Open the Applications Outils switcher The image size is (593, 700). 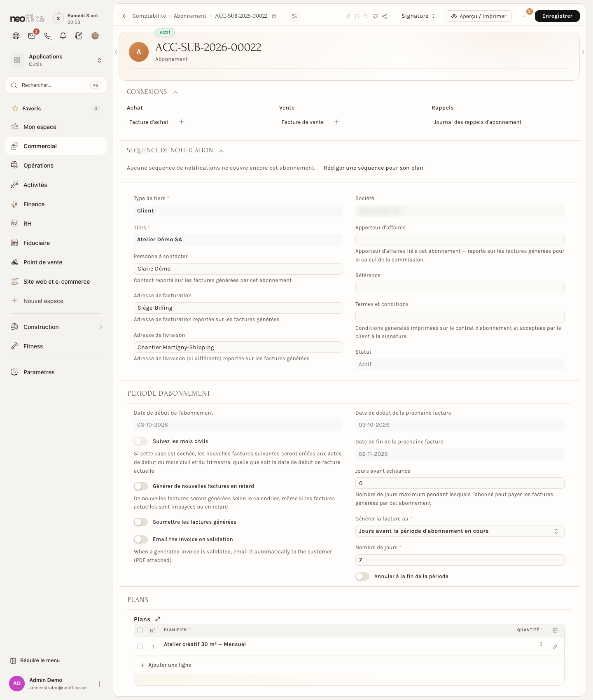56,60
